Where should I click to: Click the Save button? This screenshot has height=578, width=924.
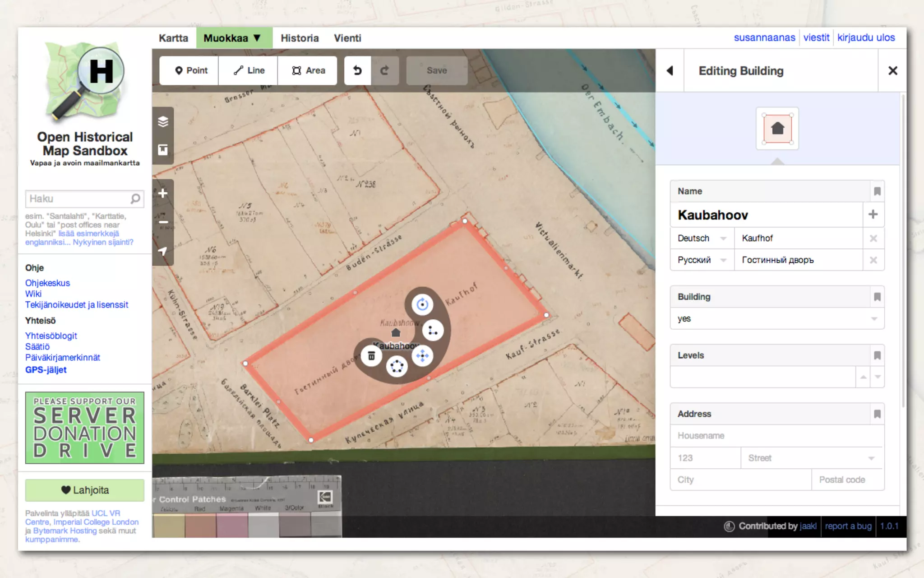[x=437, y=70]
